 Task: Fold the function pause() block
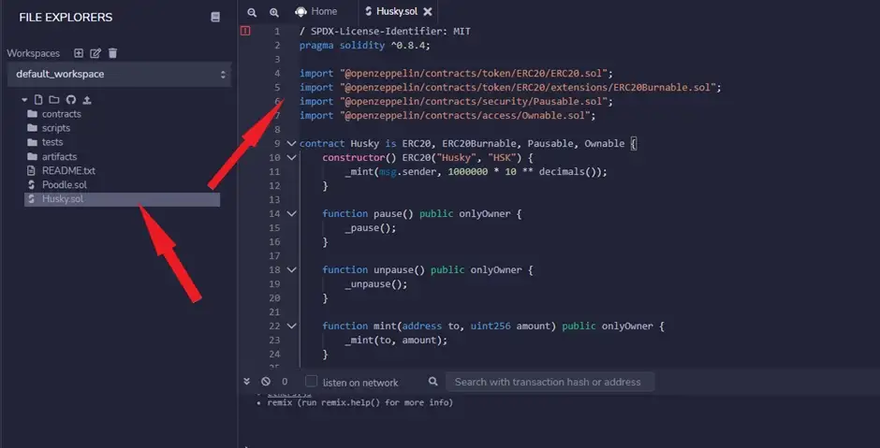click(291, 214)
